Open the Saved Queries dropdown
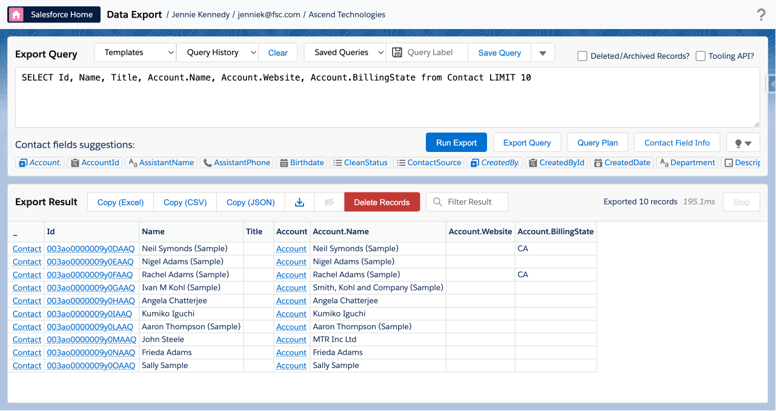This screenshot has height=411, width=776. click(345, 52)
